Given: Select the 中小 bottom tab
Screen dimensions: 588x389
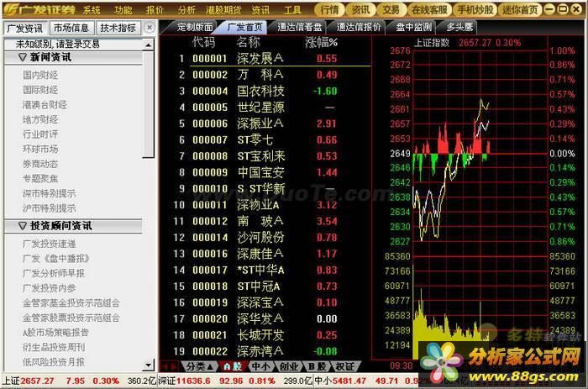Looking at the screenshot, I should click(x=260, y=366).
